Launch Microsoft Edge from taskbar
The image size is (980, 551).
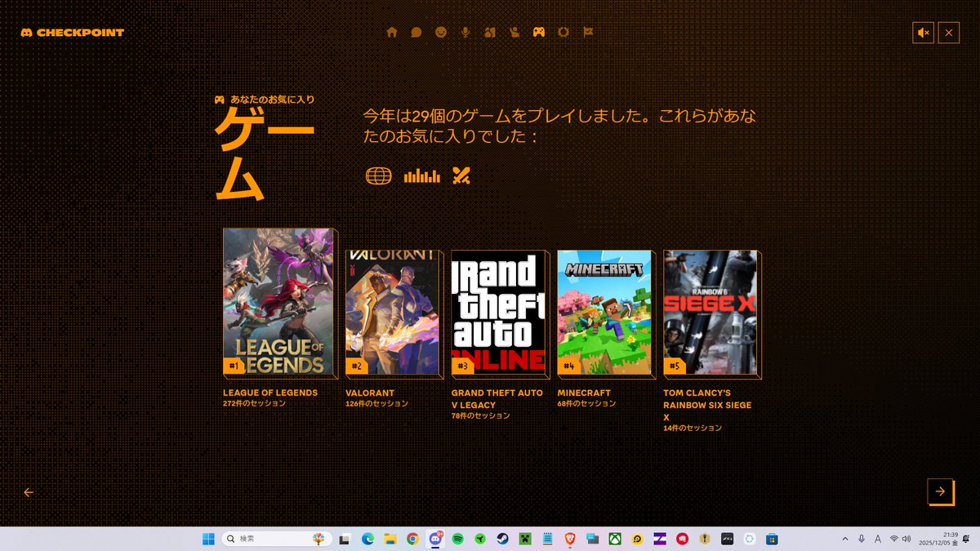click(367, 539)
